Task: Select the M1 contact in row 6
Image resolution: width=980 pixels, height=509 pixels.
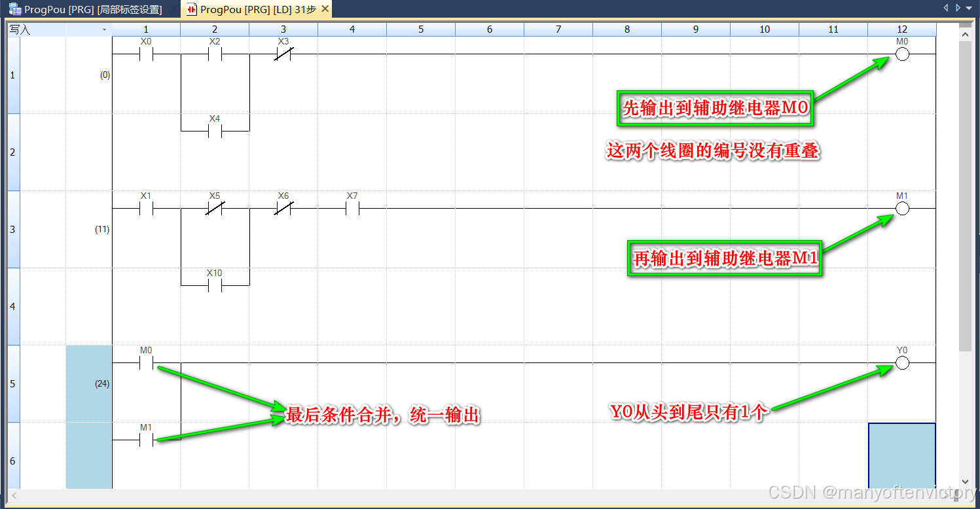Action: (146, 441)
